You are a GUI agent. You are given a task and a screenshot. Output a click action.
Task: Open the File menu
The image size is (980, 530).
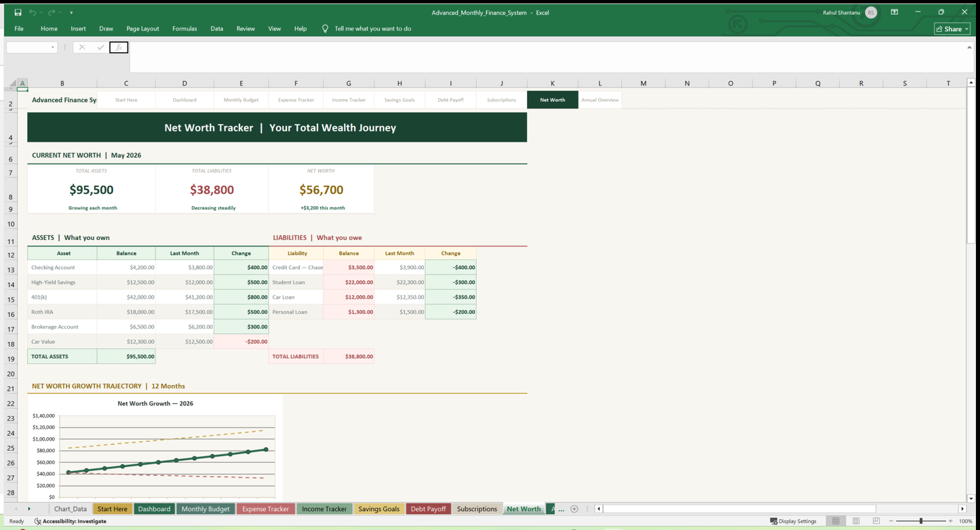[19, 28]
